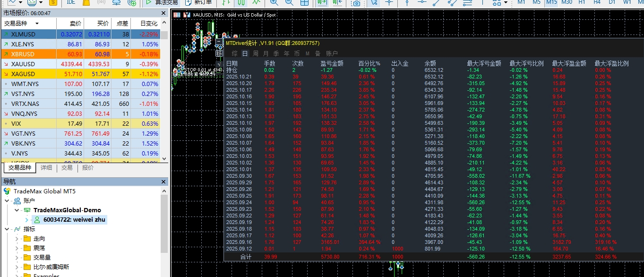Image resolution: width=644 pixels, height=277 pixels.
Task: Switch to 年 yearly statistics tab
Action: [x=287, y=53]
